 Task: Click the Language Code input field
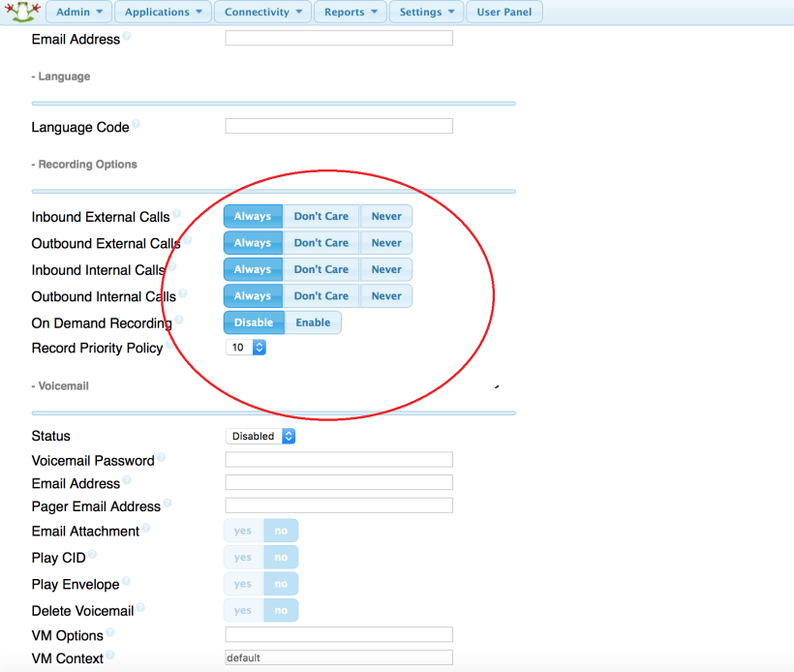tap(339, 126)
